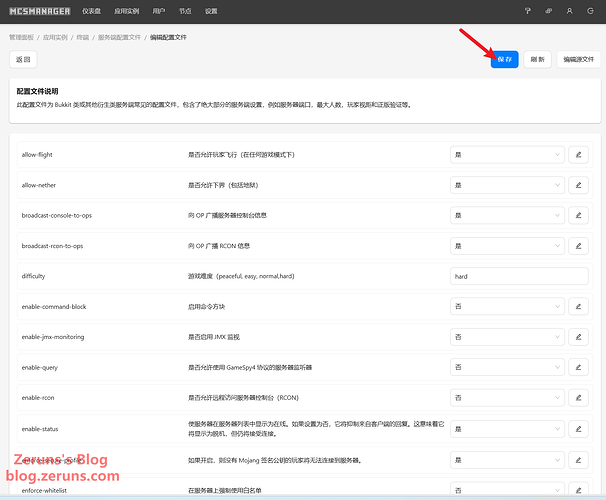Image resolution: width=606 pixels, height=500 pixels.
Task: Go to 应用实例 in the breadcrumb
Action: (x=55, y=37)
